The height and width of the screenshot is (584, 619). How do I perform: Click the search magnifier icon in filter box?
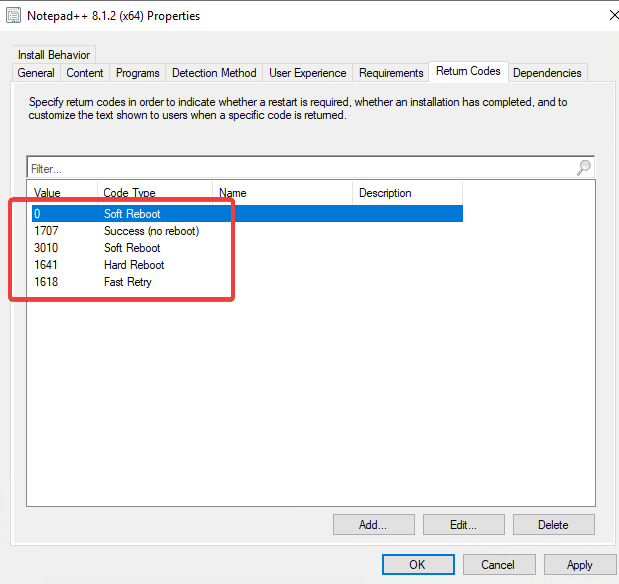(x=584, y=168)
